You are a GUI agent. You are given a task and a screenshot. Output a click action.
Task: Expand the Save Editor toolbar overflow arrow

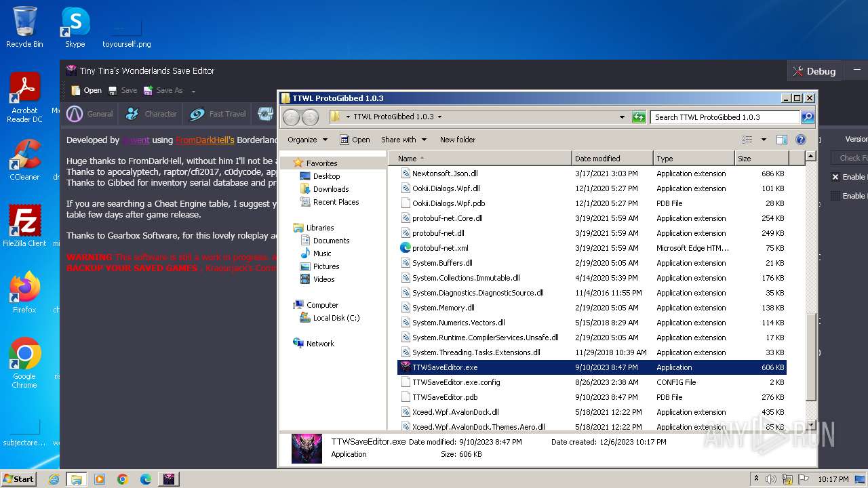193,91
